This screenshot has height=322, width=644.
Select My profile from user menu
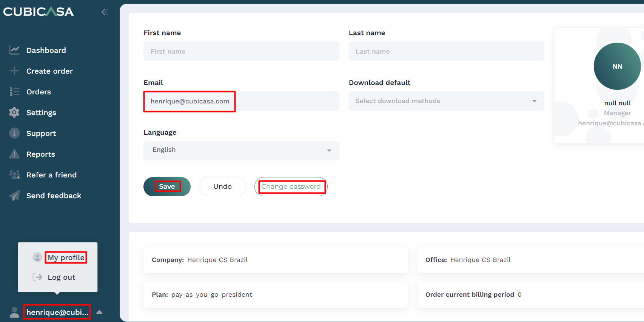click(x=66, y=257)
